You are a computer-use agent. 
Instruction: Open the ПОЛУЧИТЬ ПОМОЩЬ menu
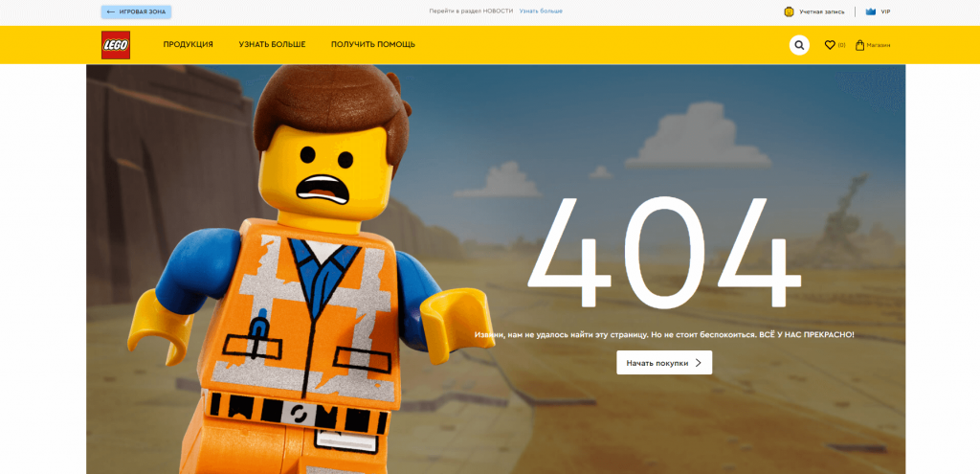click(373, 44)
